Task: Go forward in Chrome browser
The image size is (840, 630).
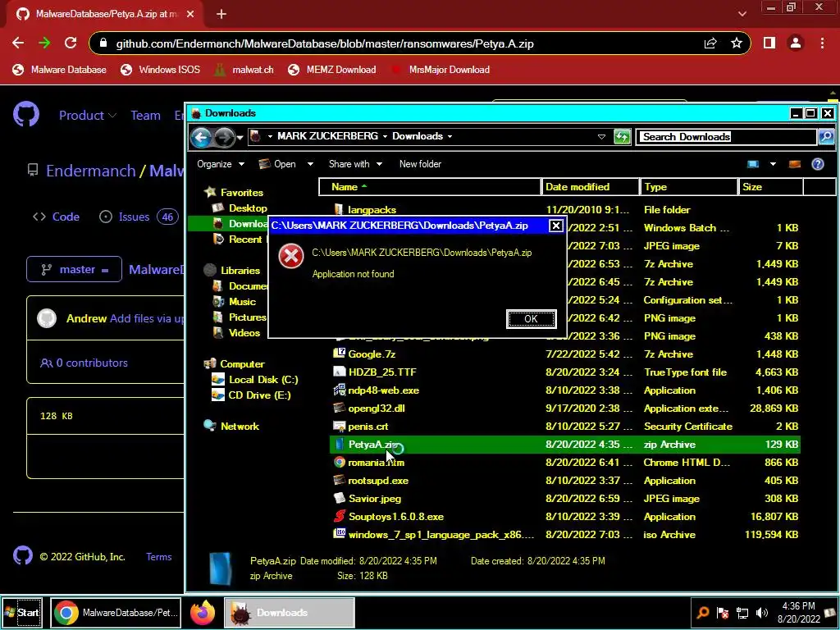Action: tap(44, 43)
